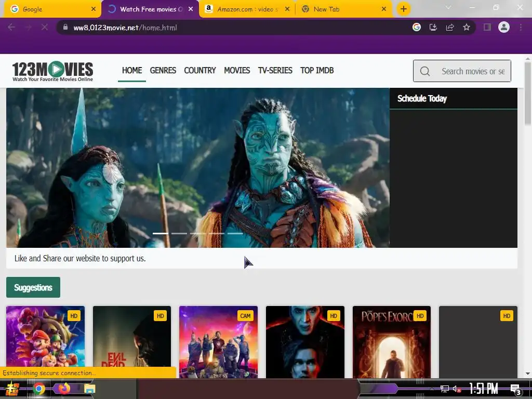Close the New Tab tab

[384, 9]
